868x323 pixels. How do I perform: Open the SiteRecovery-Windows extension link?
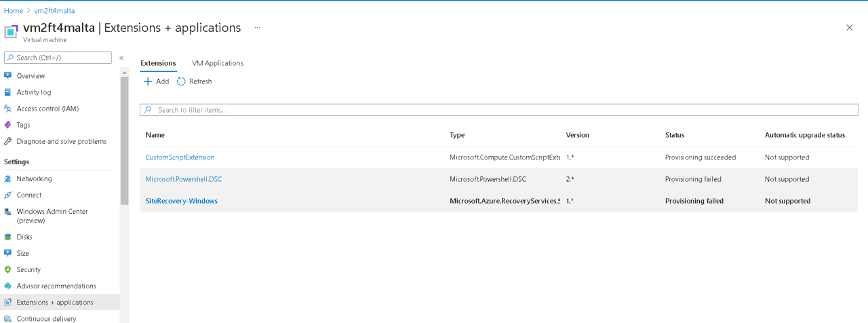(182, 201)
